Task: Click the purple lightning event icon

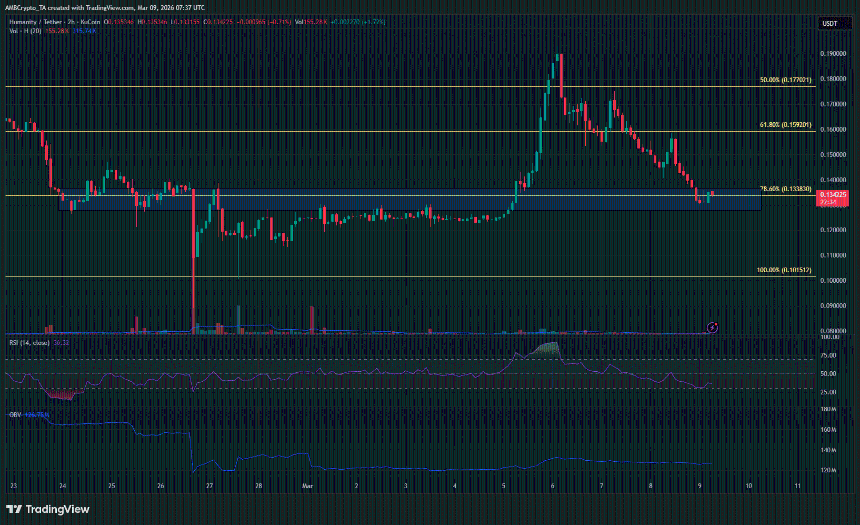Action: (712, 328)
